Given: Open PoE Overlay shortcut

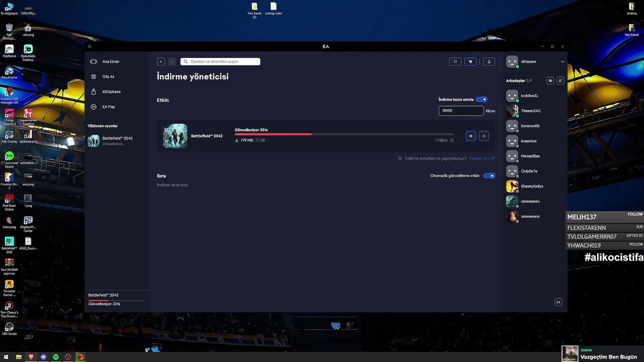Looking at the screenshot, I should pos(9,136).
